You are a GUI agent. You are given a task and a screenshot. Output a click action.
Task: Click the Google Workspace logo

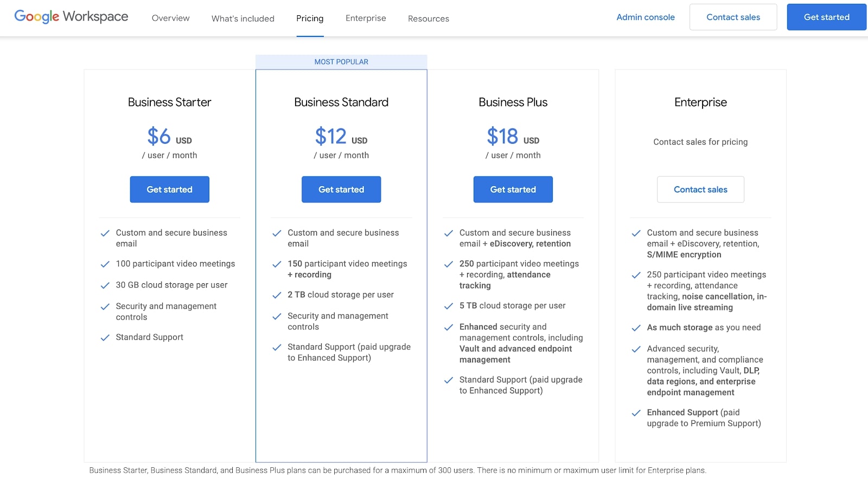[x=71, y=17]
